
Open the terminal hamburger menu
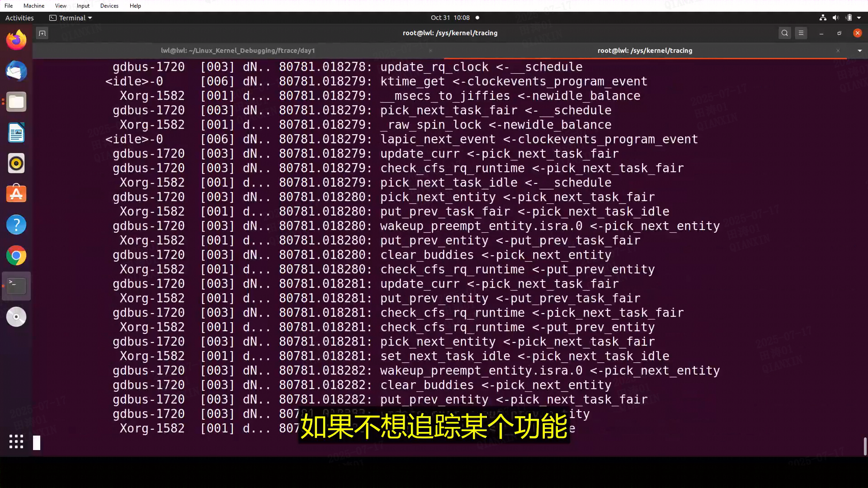(x=801, y=33)
